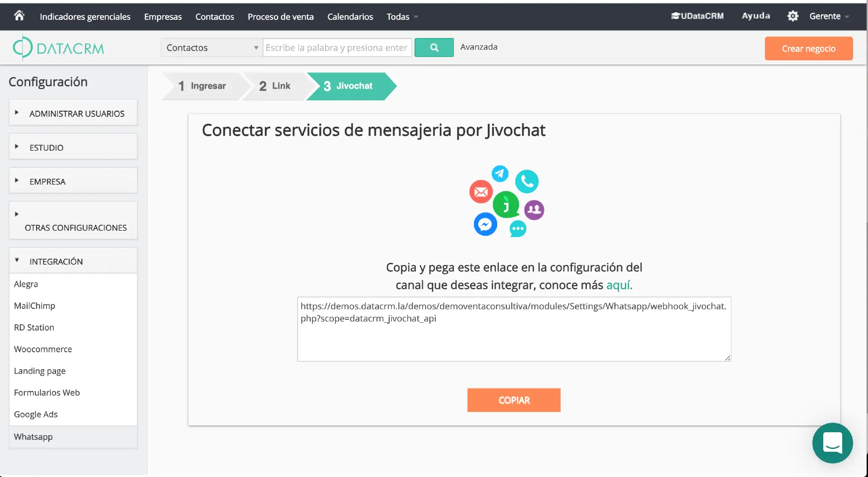Image resolution: width=868 pixels, height=477 pixels.
Task: Open Google Ads integration
Action: click(36, 414)
